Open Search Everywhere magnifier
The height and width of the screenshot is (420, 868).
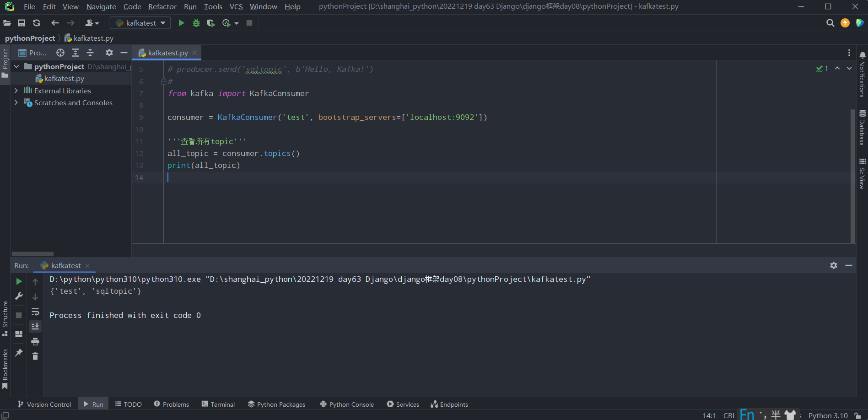pyautogui.click(x=830, y=23)
